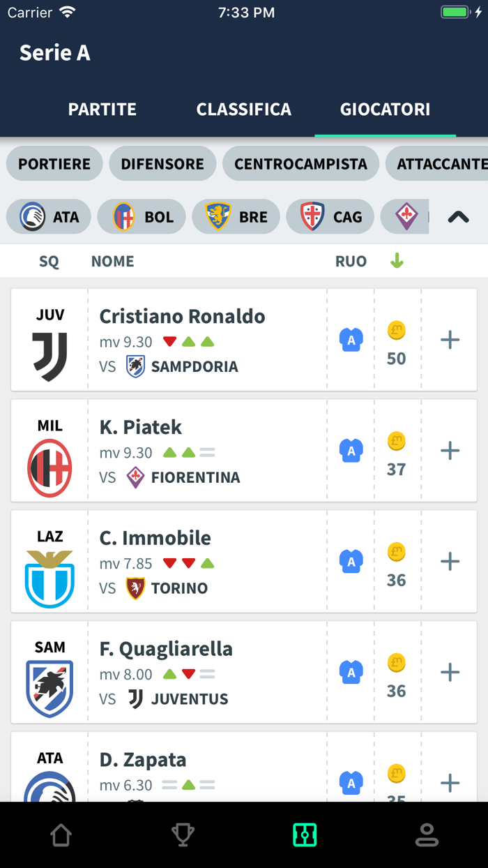This screenshot has width=488, height=868.
Task: Open the trophy icon in bottom navigation
Action: pyautogui.click(x=183, y=835)
